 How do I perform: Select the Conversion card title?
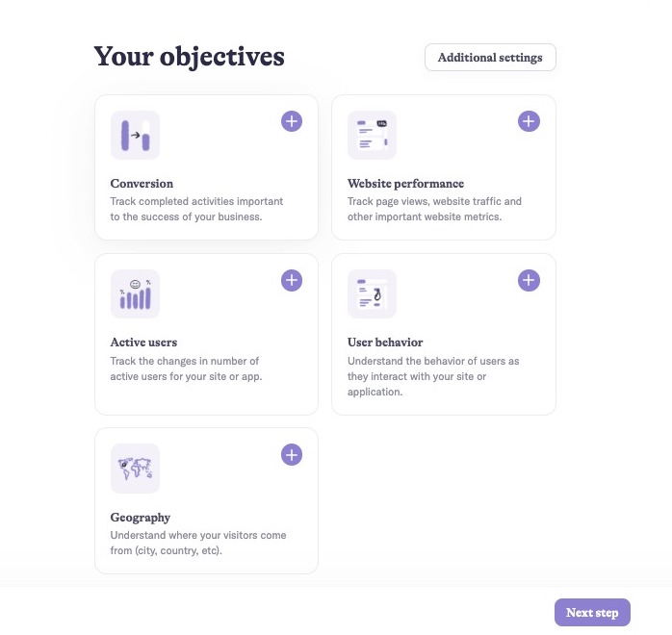[x=142, y=184]
